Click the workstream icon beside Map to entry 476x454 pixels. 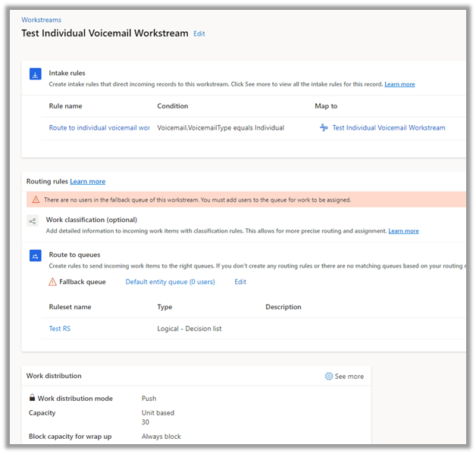[324, 128]
